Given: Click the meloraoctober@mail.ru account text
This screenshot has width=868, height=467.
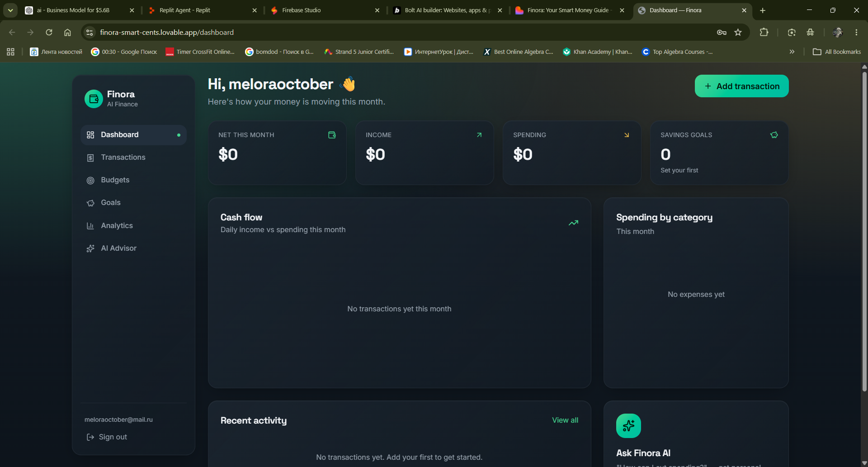Looking at the screenshot, I should (118, 419).
